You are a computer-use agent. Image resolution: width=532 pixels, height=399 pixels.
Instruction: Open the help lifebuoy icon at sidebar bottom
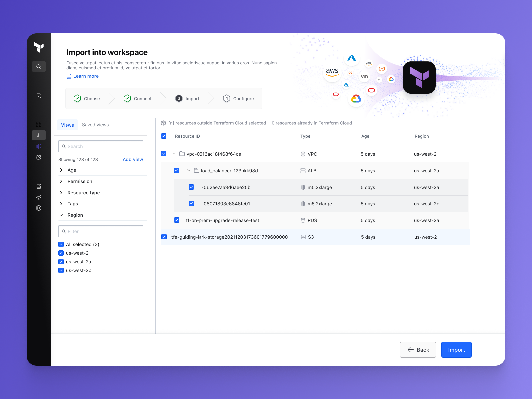coord(39,208)
